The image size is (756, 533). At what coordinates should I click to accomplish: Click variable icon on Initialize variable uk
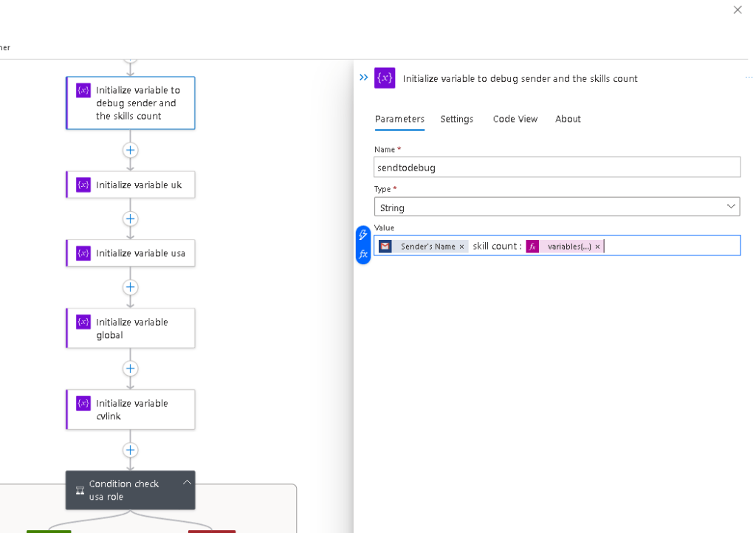pyautogui.click(x=83, y=185)
